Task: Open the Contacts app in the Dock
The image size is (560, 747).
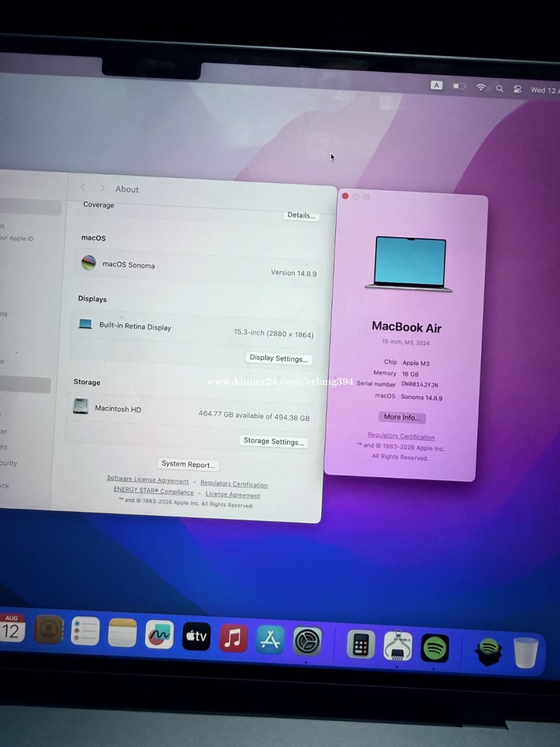Action: [x=49, y=630]
